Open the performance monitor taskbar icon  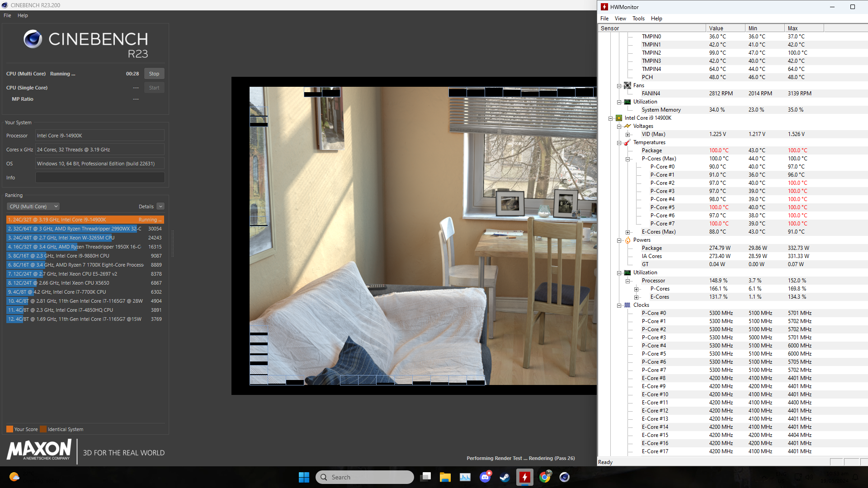[x=465, y=477]
